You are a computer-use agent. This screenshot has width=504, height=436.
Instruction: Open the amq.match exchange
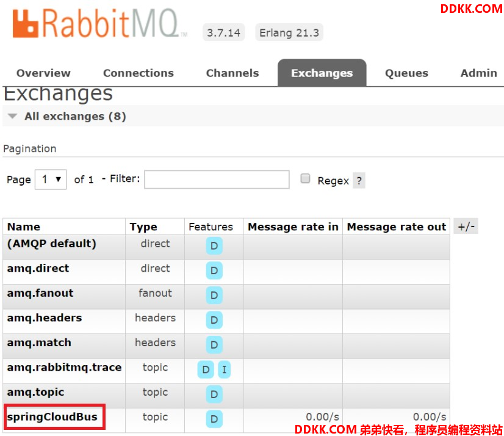(39, 343)
